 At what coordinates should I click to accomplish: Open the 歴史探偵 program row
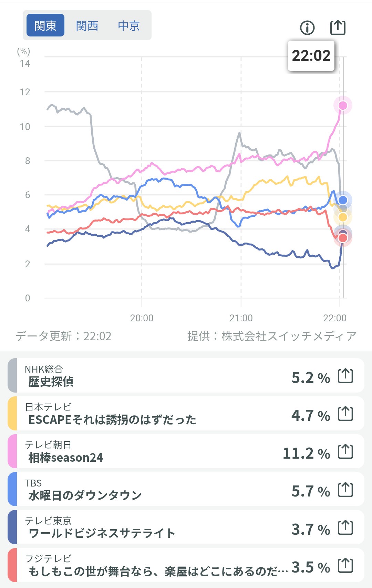pyautogui.click(x=138, y=376)
